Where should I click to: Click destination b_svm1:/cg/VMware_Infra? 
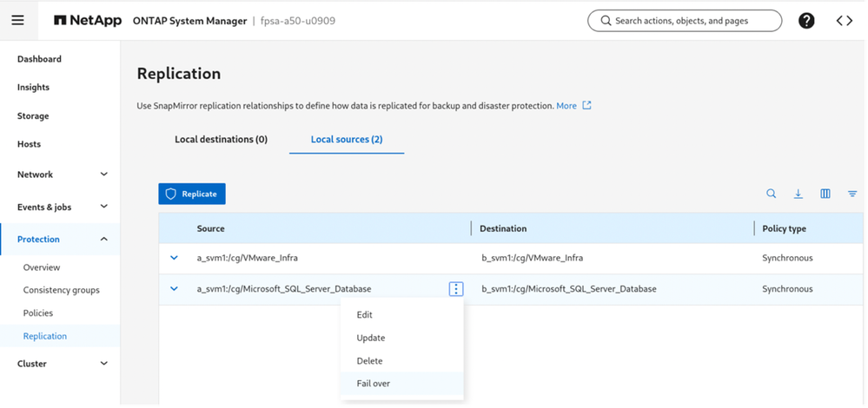click(x=533, y=258)
